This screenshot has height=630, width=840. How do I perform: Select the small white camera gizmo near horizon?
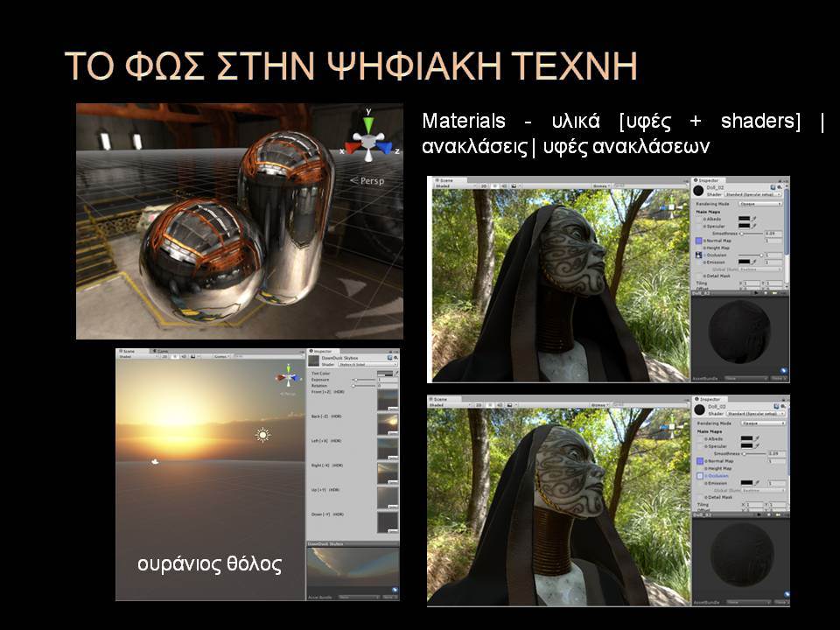156,461
